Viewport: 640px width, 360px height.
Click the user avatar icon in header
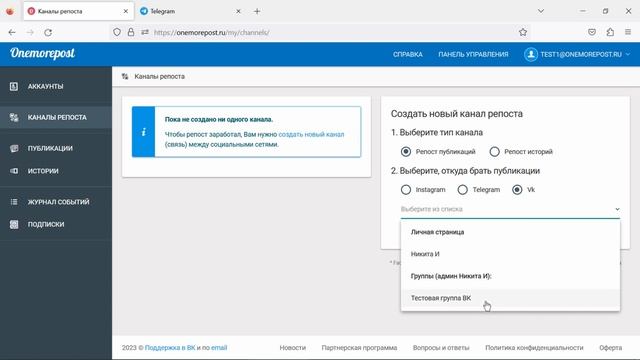point(531,54)
